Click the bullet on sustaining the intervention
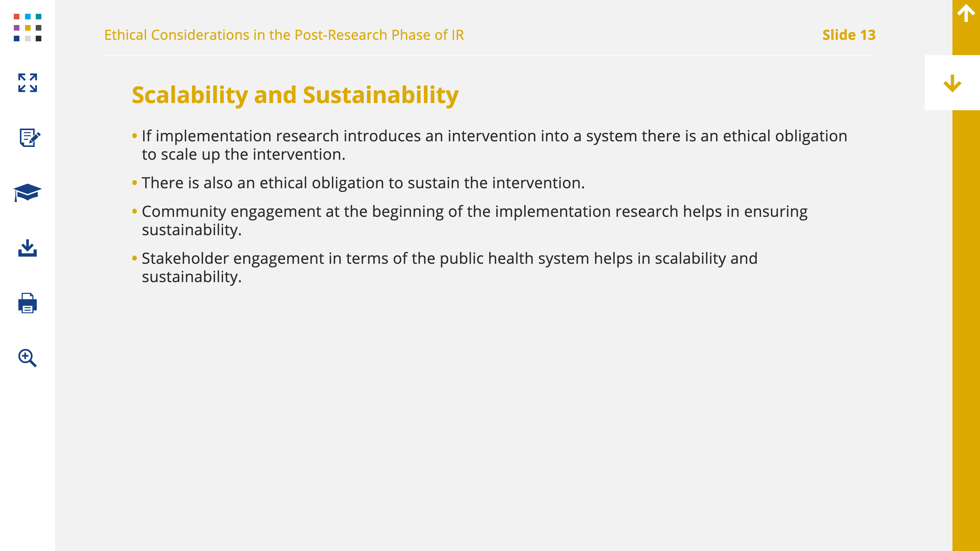This screenshot has height=551, width=980. (358, 183)
